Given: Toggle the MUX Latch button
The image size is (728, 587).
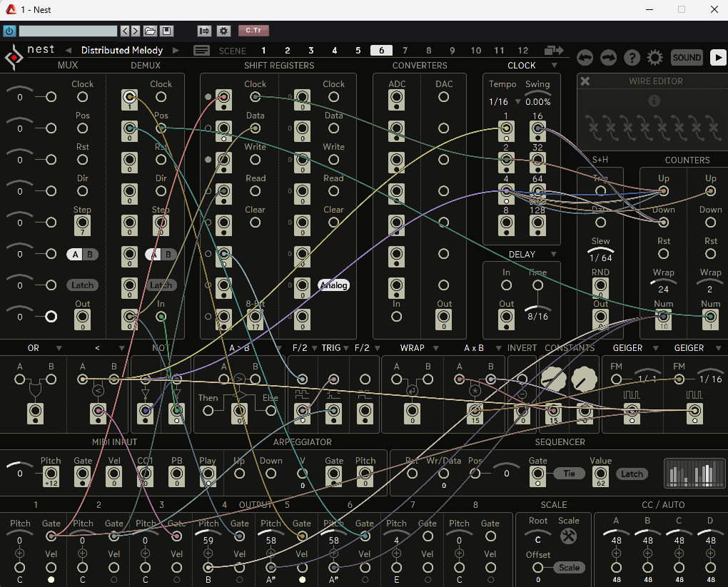Looking at the screenshot, I should click(82, 285).
